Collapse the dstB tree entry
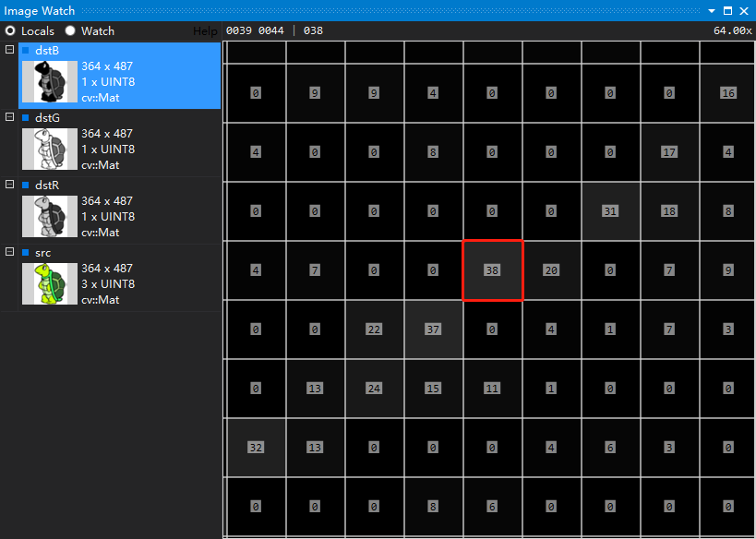The width and height of the screenshot is (756, 539). pos(9,51)
